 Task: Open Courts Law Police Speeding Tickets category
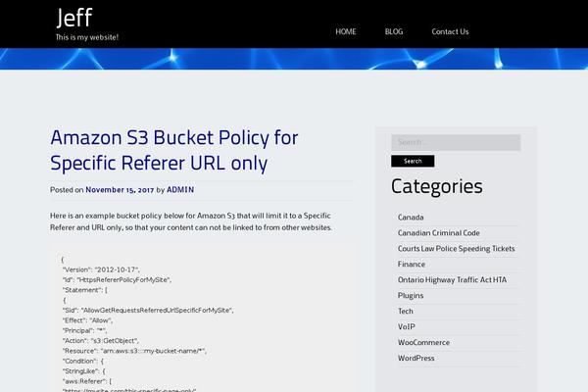[456, 249]
